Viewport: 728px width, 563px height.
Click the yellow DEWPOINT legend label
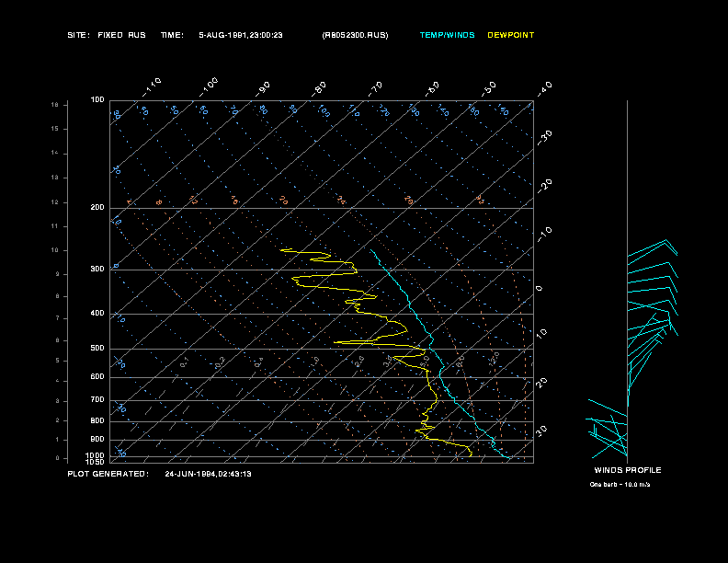pyautogui.click(x=511, y=35)
